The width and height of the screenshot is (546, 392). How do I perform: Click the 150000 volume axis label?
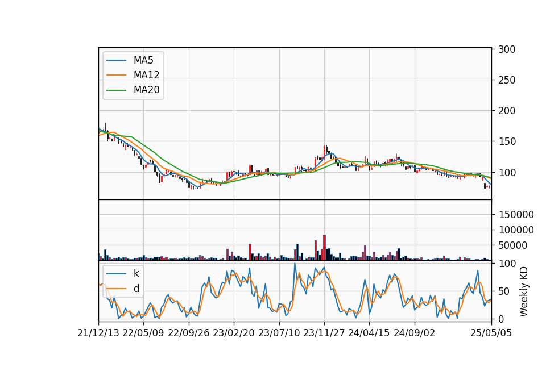(x=516, y=215)
